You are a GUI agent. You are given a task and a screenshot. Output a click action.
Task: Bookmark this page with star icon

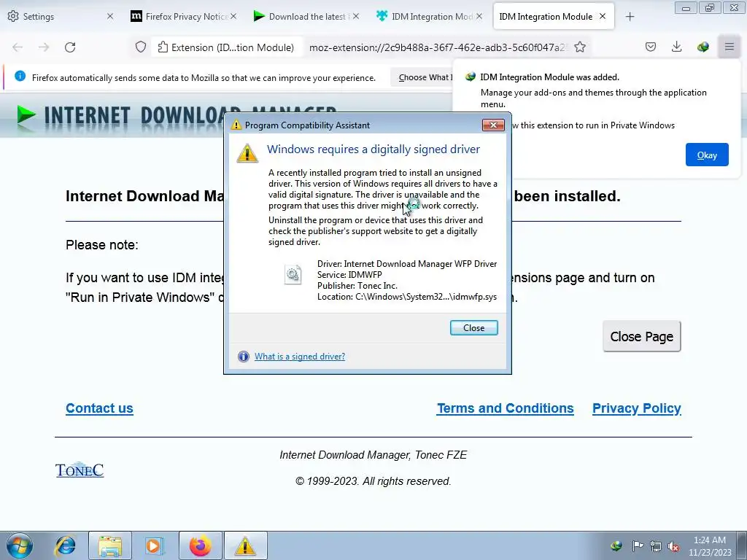580,47
